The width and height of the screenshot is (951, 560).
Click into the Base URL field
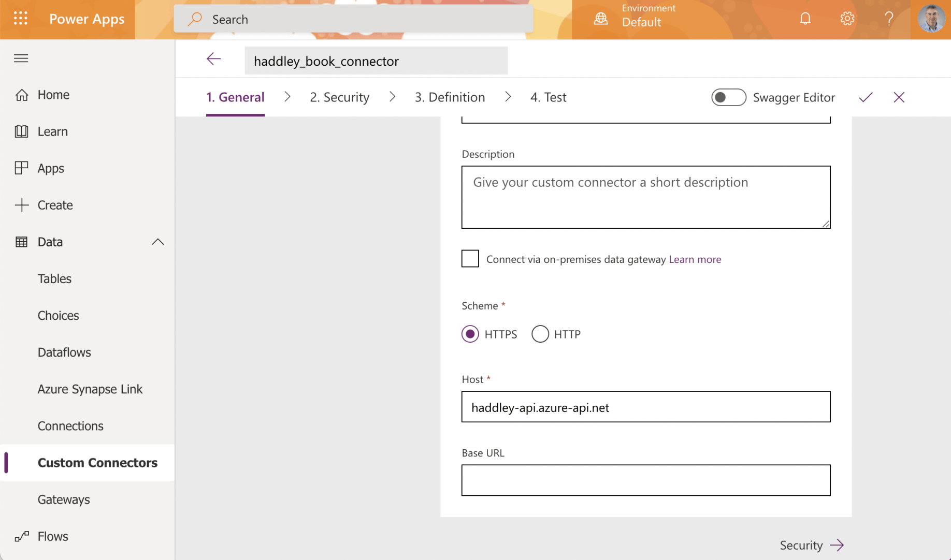point(645,480)
